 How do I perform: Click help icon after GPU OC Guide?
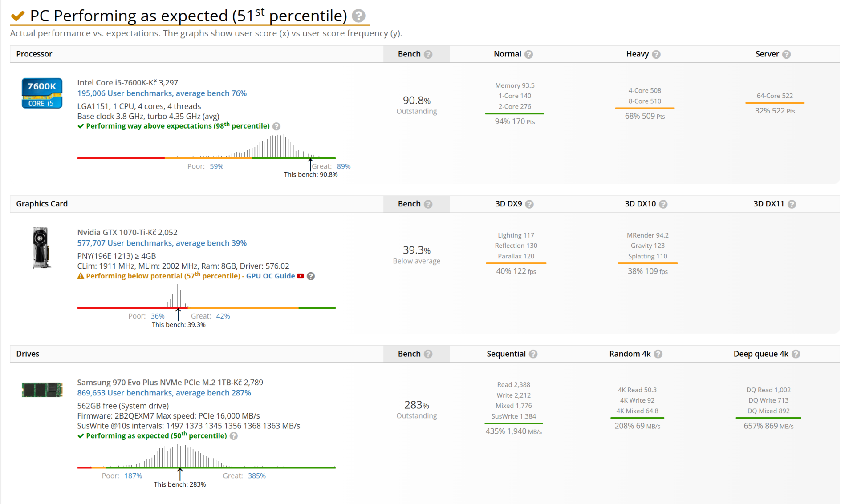pyautogui.click(x=311, y=276)
